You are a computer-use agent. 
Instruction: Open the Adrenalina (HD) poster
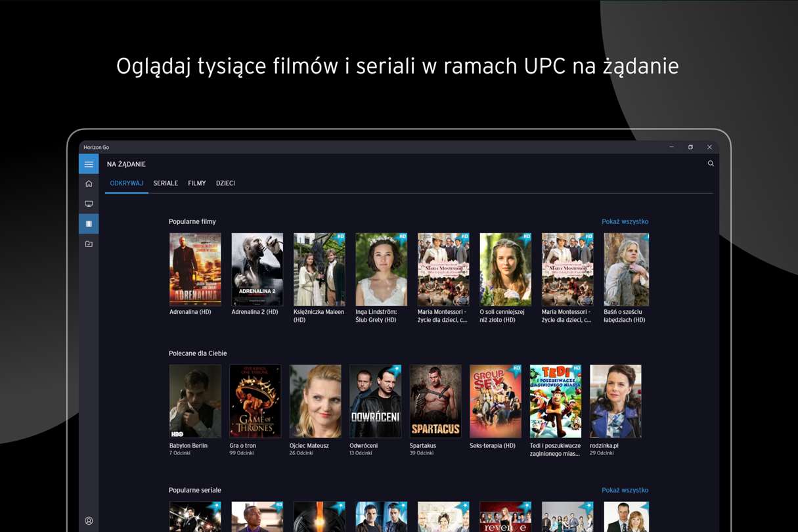pos(195,269)
